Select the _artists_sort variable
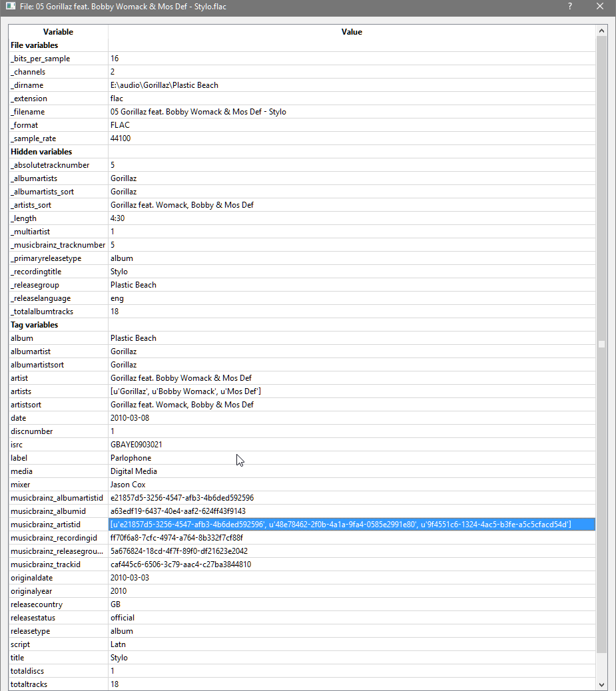This screenshot has height=691, width=616. click(31, 205)
